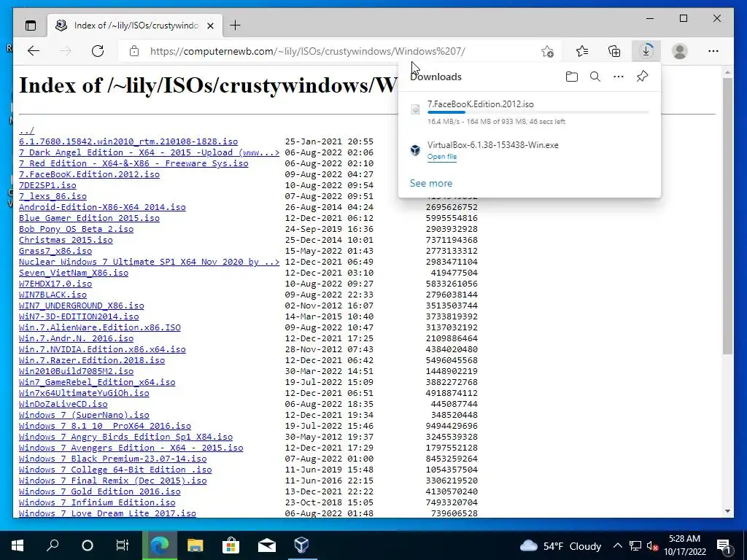
Task: Close the Index of /~lily tab
Action: point(211,26)
